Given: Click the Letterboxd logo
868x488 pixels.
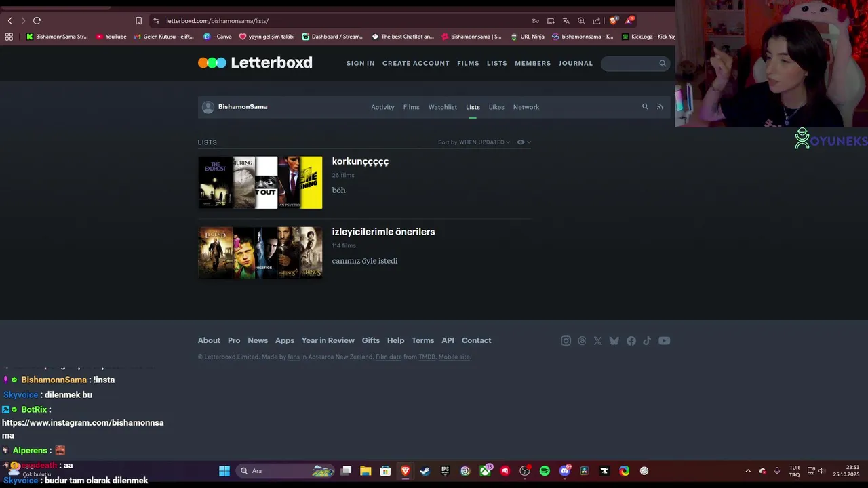Looking at the screenshot, I should tap(255, 63).
